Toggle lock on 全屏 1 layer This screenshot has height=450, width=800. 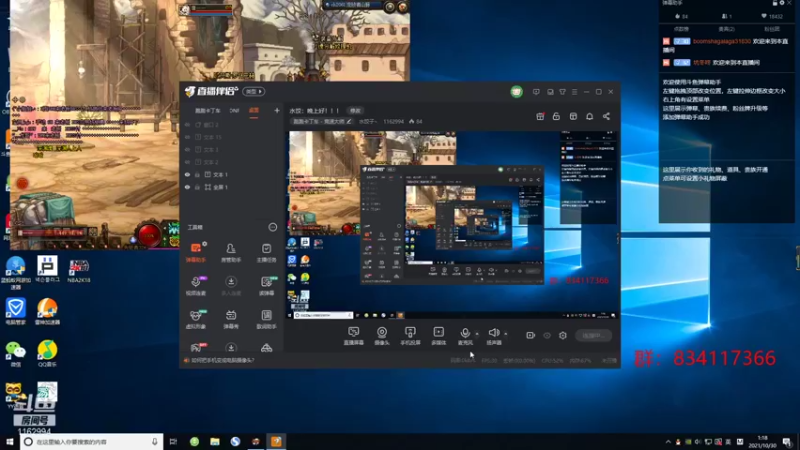[197, 187]
